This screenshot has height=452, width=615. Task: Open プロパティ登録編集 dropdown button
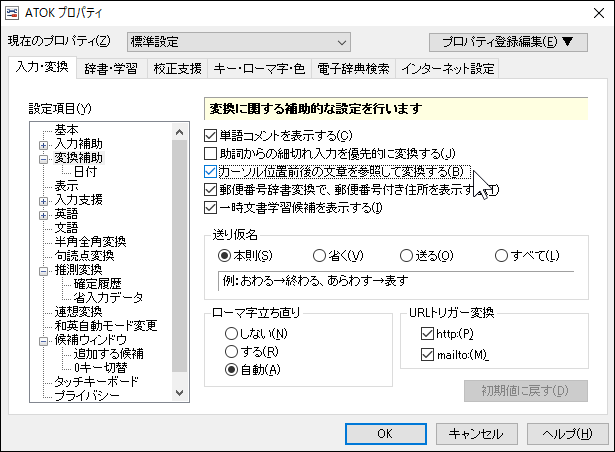tap(508, 42)
